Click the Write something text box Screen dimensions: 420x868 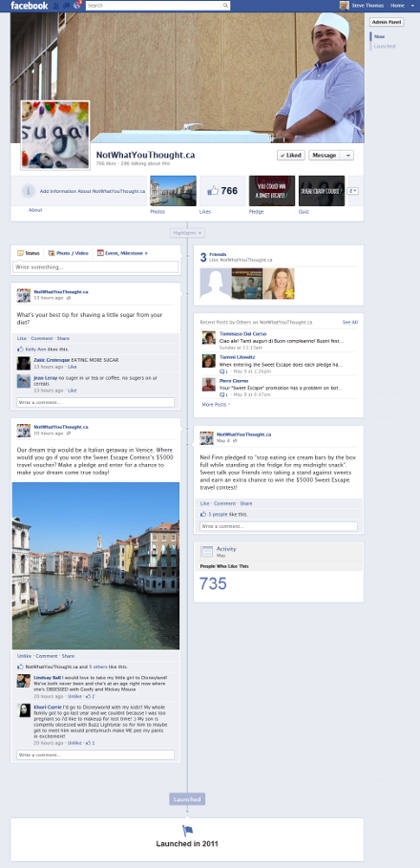pos(95,266)
